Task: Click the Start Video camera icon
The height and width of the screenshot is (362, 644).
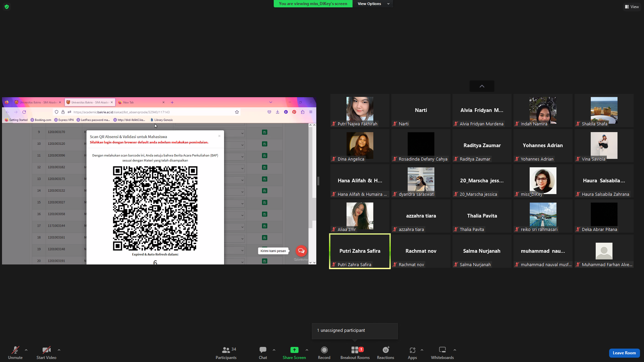Action: pos(46,350)
